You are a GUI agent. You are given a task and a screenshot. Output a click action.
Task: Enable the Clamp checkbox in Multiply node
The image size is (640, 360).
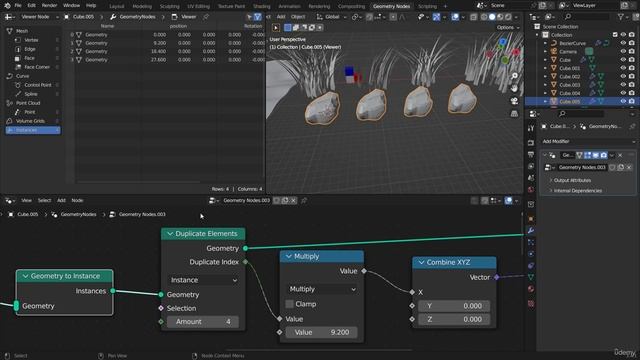coord(289,304)
